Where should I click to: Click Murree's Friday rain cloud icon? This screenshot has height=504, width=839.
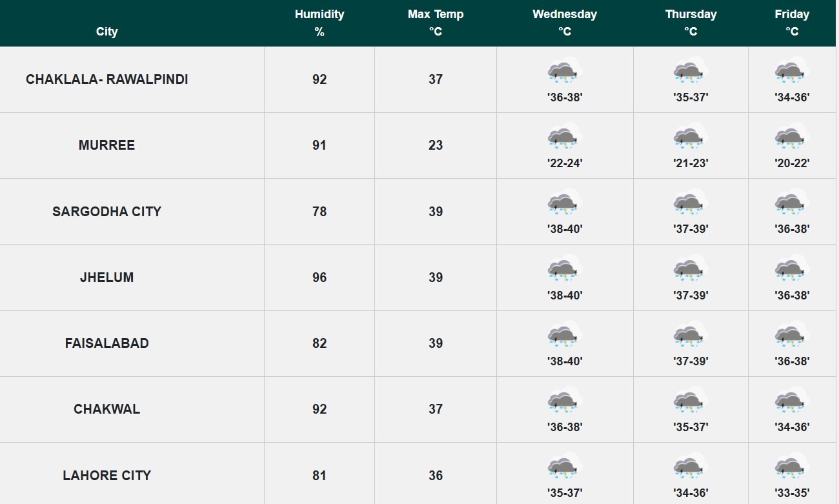tap(792, 137)
